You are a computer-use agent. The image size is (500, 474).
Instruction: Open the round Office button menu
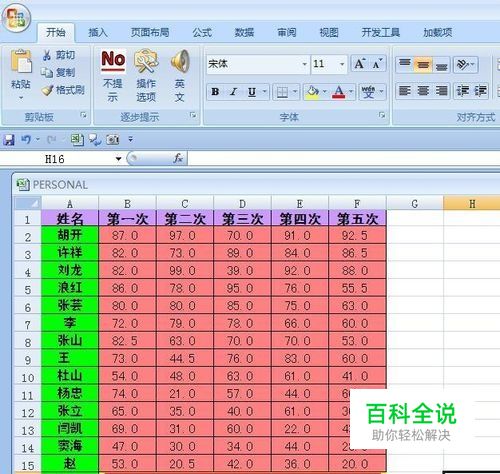click(16, 18)
